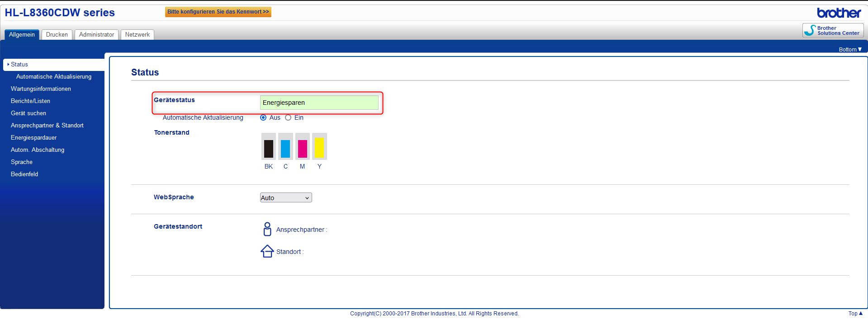The image size is (868, 319).
Task: Select Ein for automatic refresh
Action: 288,117
